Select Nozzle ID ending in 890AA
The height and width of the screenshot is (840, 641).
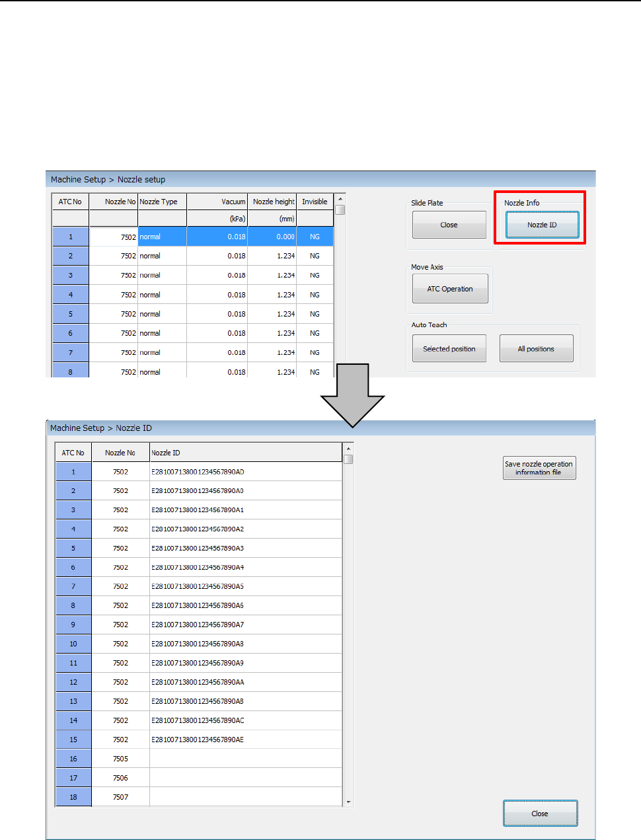coord(246,682)
